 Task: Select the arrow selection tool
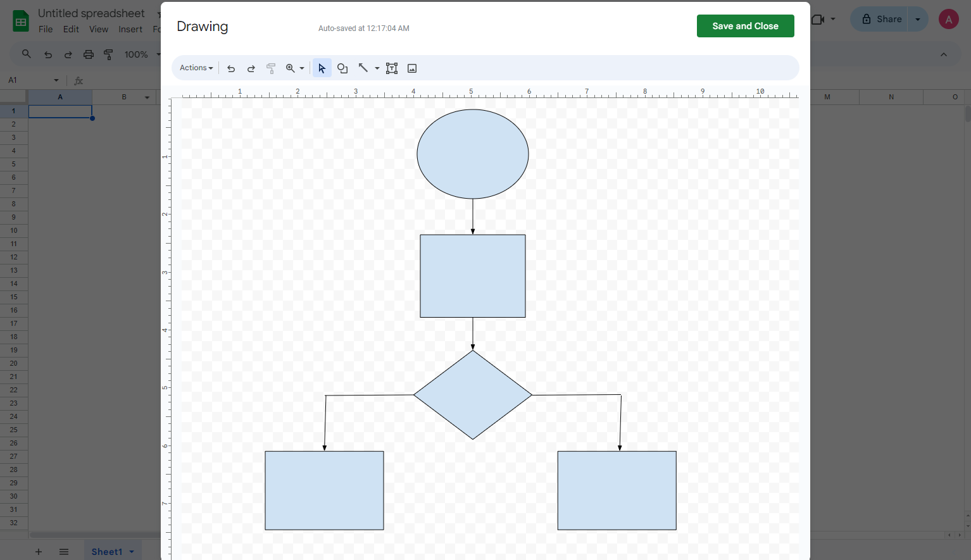pyautogui.click(x=322, y=68)
